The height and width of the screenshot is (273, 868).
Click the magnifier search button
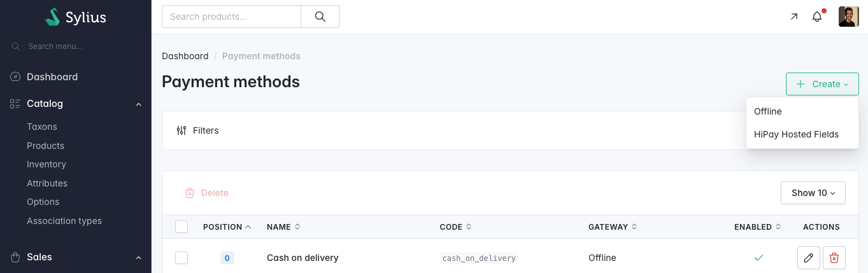coord(320,17)
